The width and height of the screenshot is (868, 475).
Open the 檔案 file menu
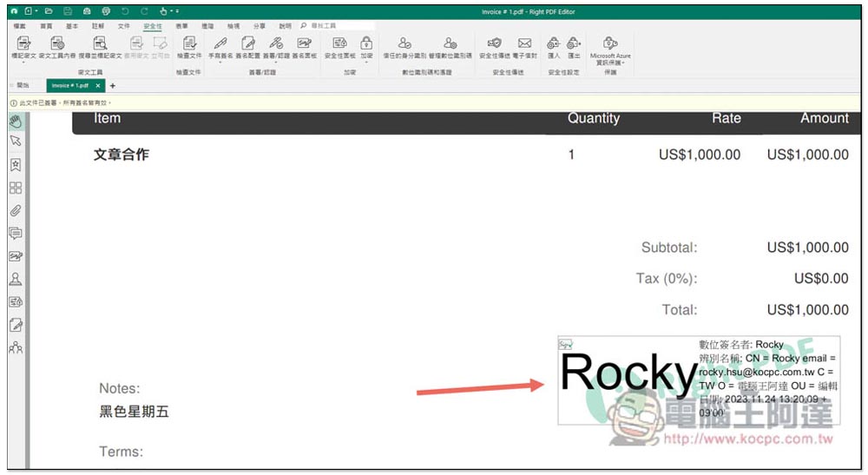point(19,26)
